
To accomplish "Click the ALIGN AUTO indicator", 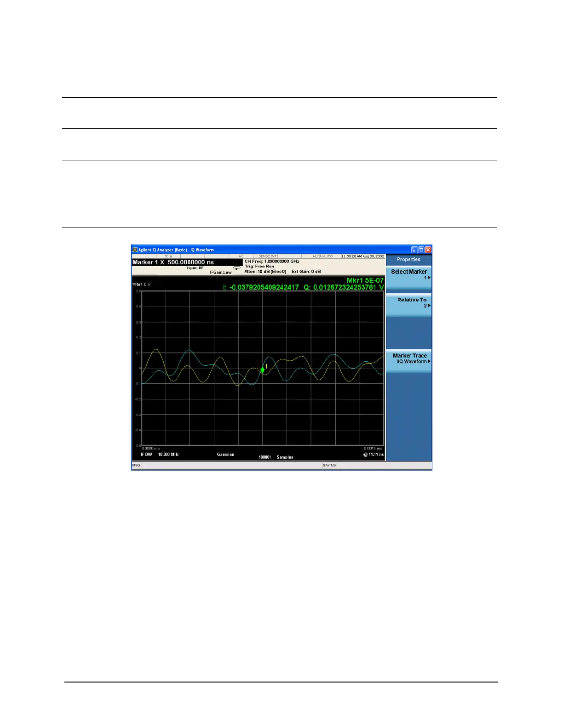I will [322, 256].
